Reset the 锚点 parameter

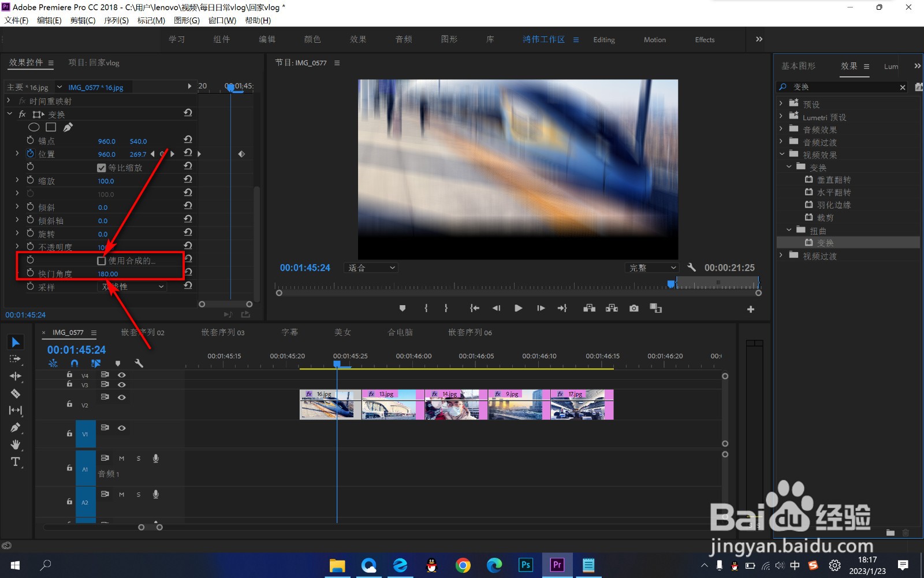point(188,140)
